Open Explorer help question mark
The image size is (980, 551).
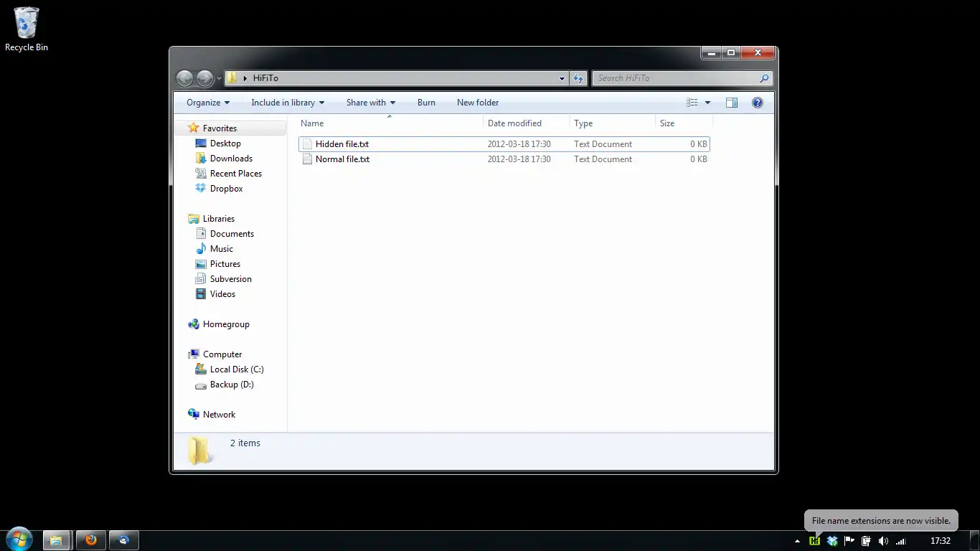pos(757,103)
